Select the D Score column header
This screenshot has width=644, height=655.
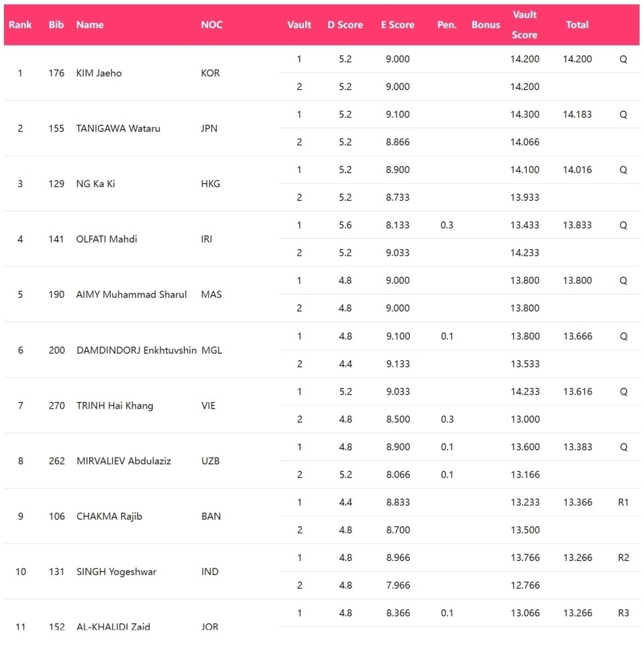click(x=345, y=25)
